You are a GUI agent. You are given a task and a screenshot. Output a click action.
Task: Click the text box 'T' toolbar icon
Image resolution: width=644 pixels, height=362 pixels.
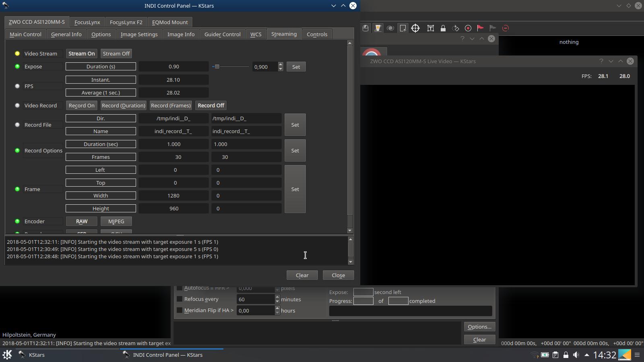click(x=431, y=28)
